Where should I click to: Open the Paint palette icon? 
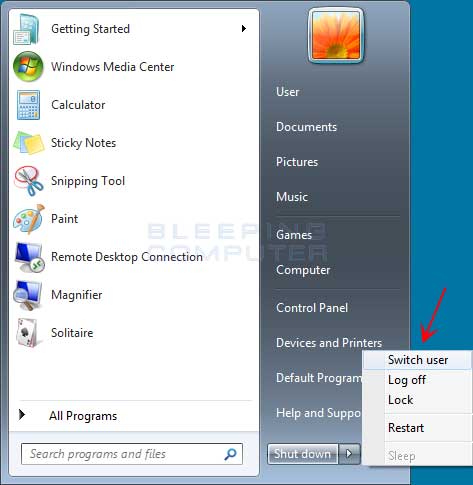click(x=29, y=219)
